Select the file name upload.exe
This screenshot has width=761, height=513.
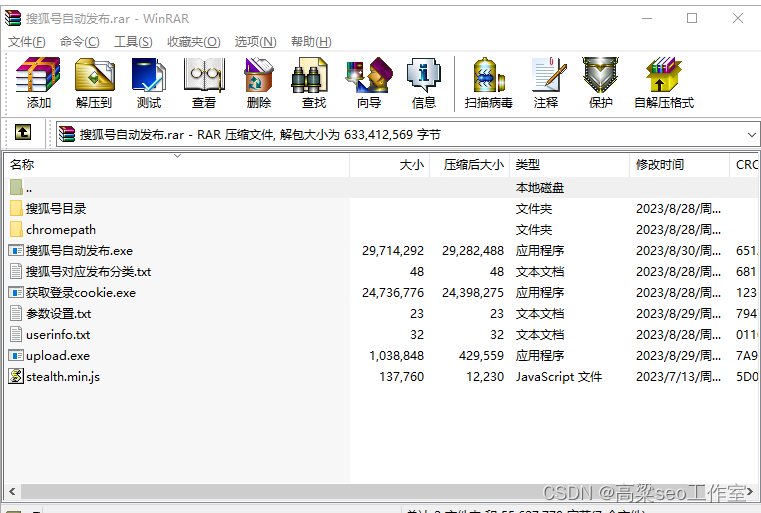[58, 356]
